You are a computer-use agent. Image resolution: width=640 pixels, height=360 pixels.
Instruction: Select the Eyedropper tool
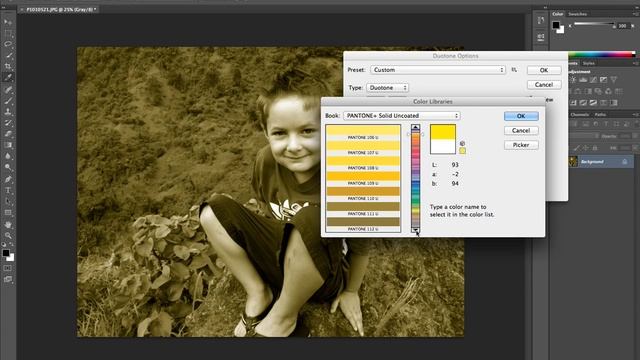tap(8, 77)
